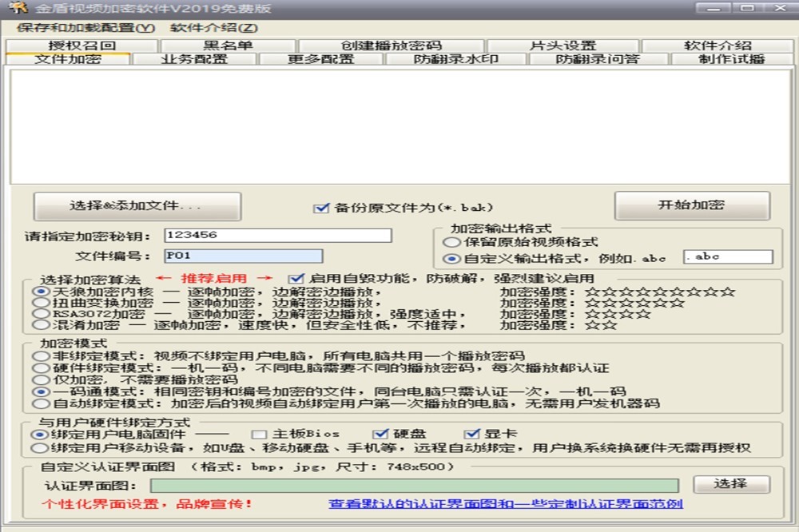Viewport: 799px width, 532px height.
Task: Choose the RSA3072加密 algorithm
Action: point(39,314)
